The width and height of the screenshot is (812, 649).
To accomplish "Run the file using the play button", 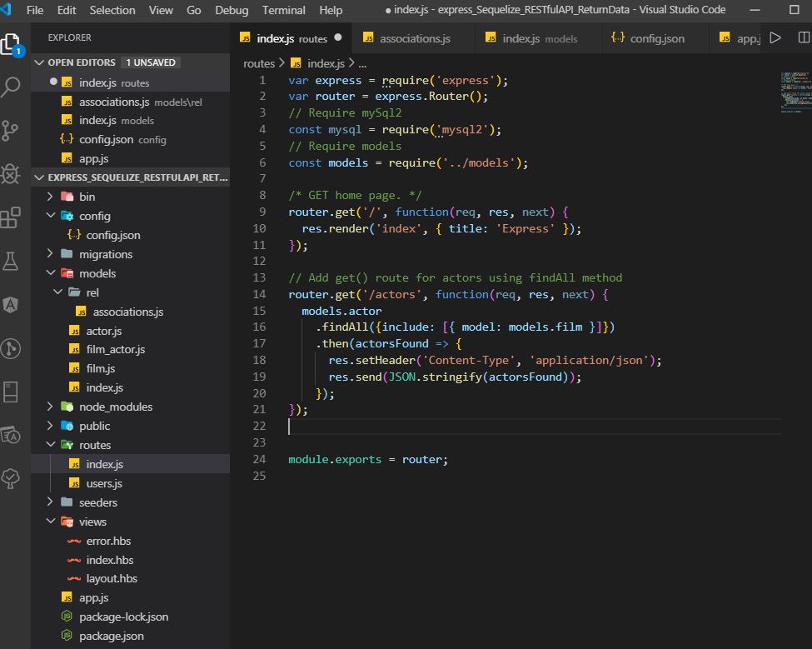I will tap(776, 37).
